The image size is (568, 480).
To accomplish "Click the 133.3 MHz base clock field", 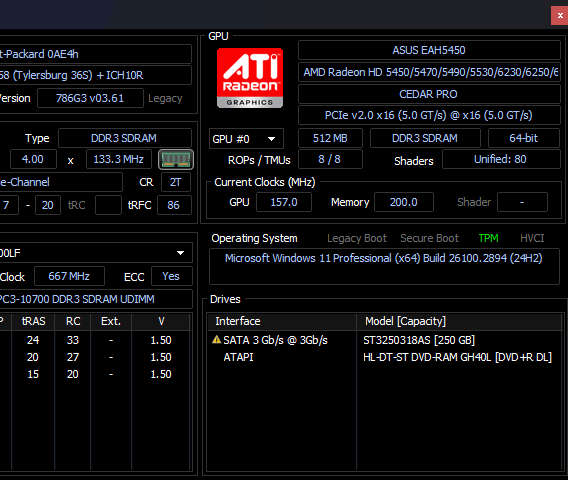I will point(119,159).
